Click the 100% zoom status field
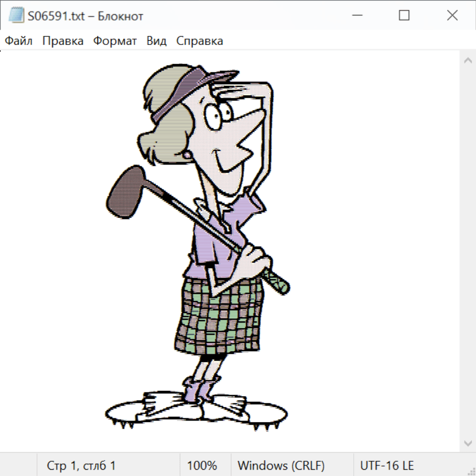Screen dimensions: 476x476 click(x=202, y=466)
